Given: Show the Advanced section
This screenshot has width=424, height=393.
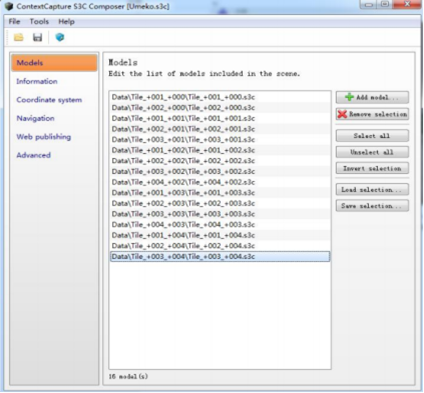Looking at the screenshot, I should click(33, 155).
